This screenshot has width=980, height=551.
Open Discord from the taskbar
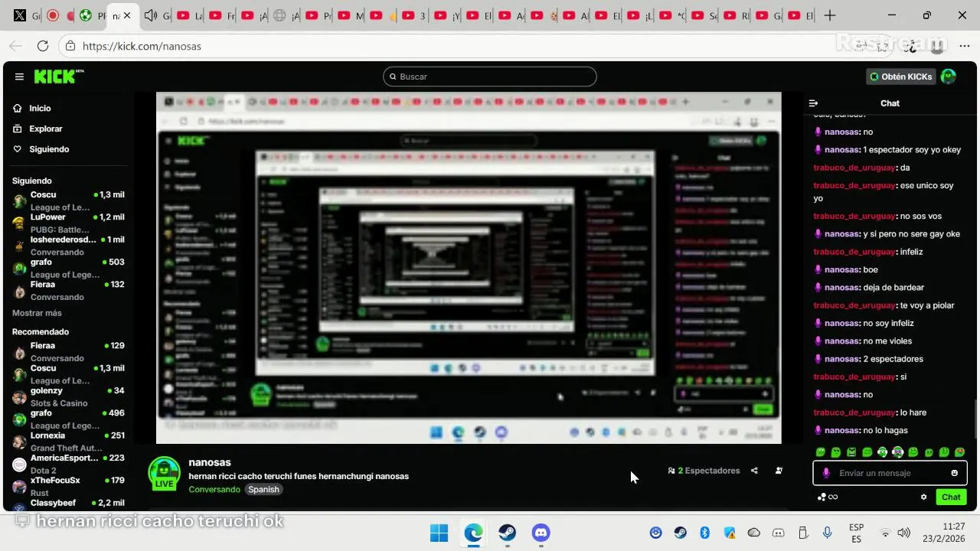(541, 533)
